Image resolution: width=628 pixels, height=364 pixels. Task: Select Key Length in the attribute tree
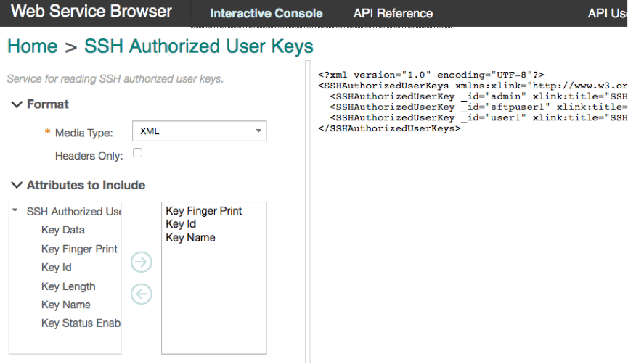click(68, 286)
